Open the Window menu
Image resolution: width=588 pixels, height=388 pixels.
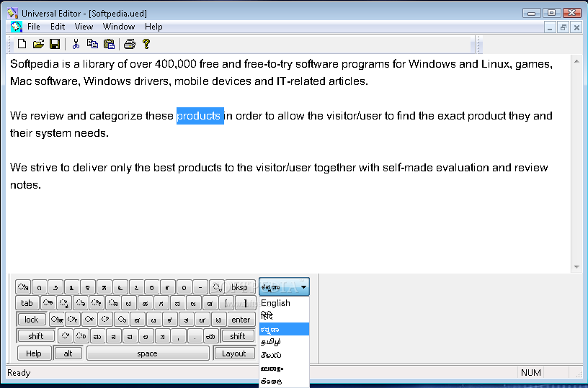pyautogui.click(x=119, y=27)
